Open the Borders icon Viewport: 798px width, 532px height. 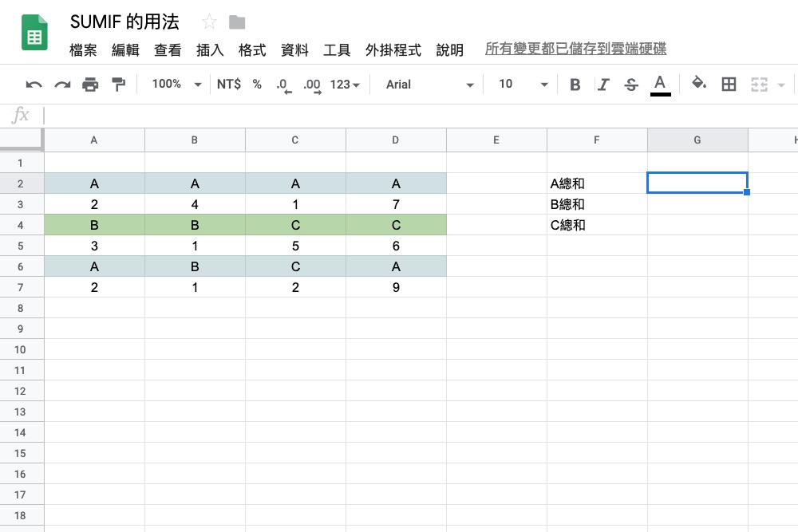(x=729, y=84)
